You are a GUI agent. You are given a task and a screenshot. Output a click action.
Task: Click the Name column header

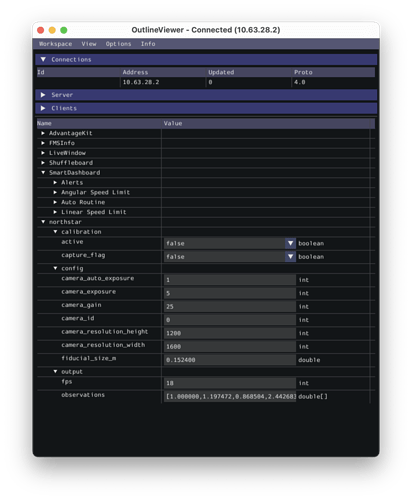(x=44, y=123)
